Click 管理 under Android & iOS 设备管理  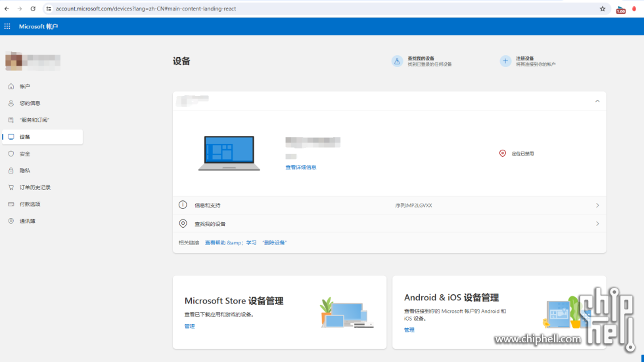pyautogui.click(x=409, y=330)
